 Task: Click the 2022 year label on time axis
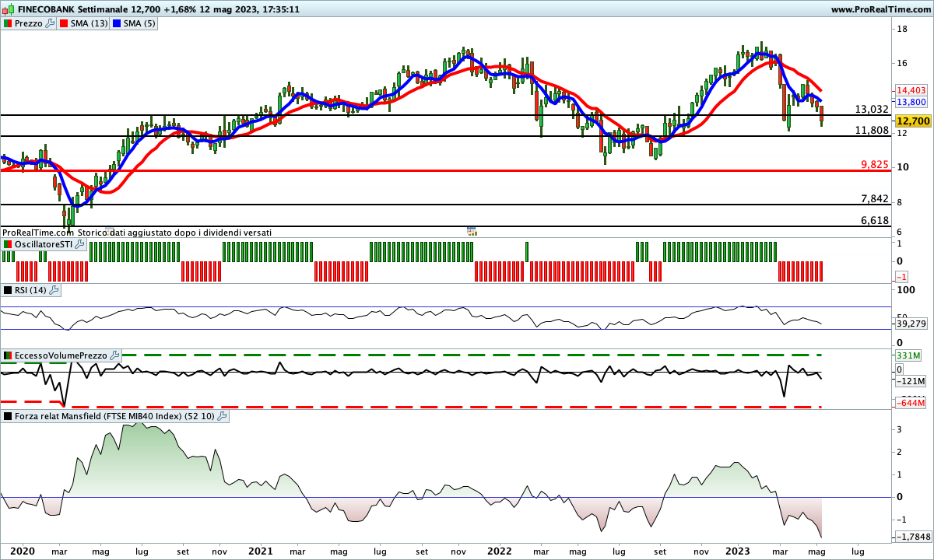pyautogui.click(x=499, y=551)
